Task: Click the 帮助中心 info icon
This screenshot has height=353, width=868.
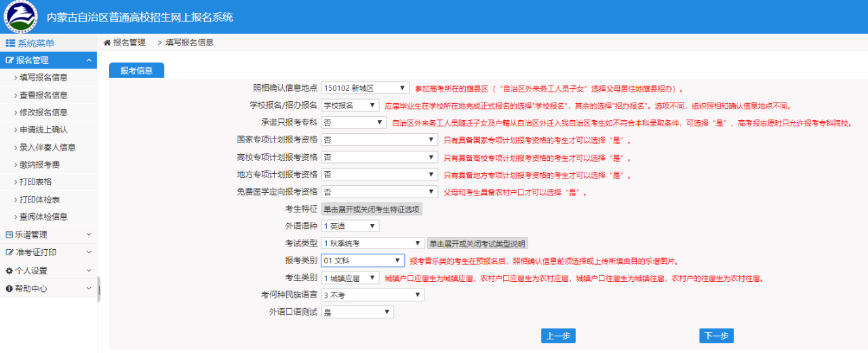Action: pos(9,289)
